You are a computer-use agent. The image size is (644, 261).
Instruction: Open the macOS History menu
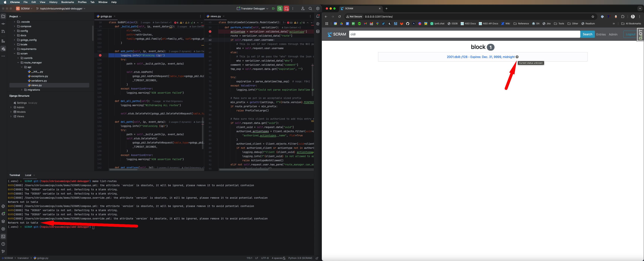(x=53, y=2)
